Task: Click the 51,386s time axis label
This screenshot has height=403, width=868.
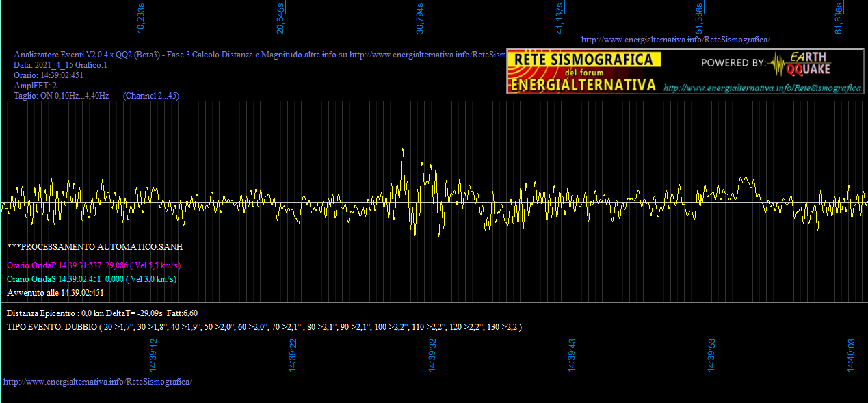Action: [x=699, y=18]
